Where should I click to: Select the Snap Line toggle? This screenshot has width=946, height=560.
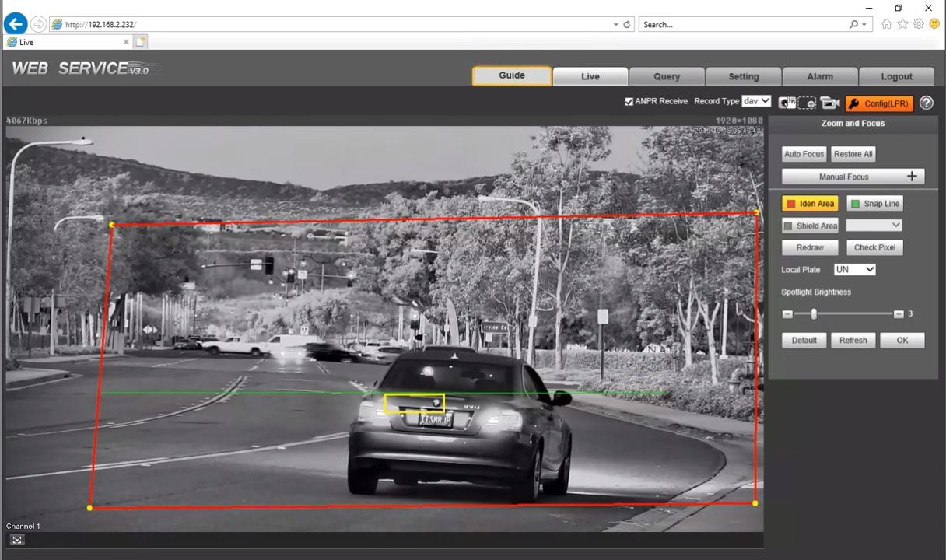click(x=874, y=204)
